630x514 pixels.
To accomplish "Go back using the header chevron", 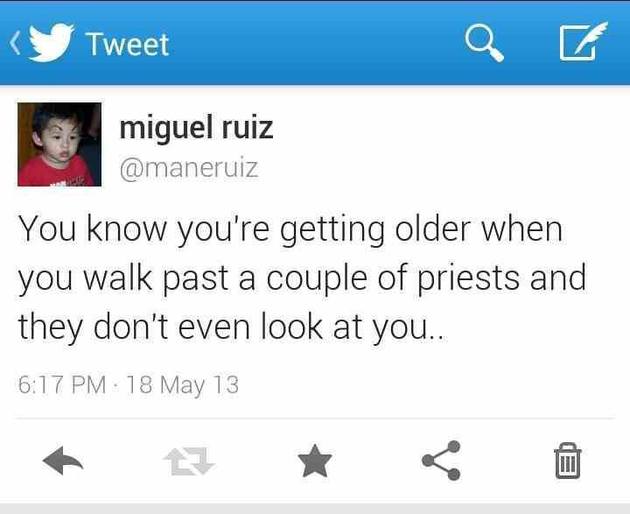I will [15, 44].
